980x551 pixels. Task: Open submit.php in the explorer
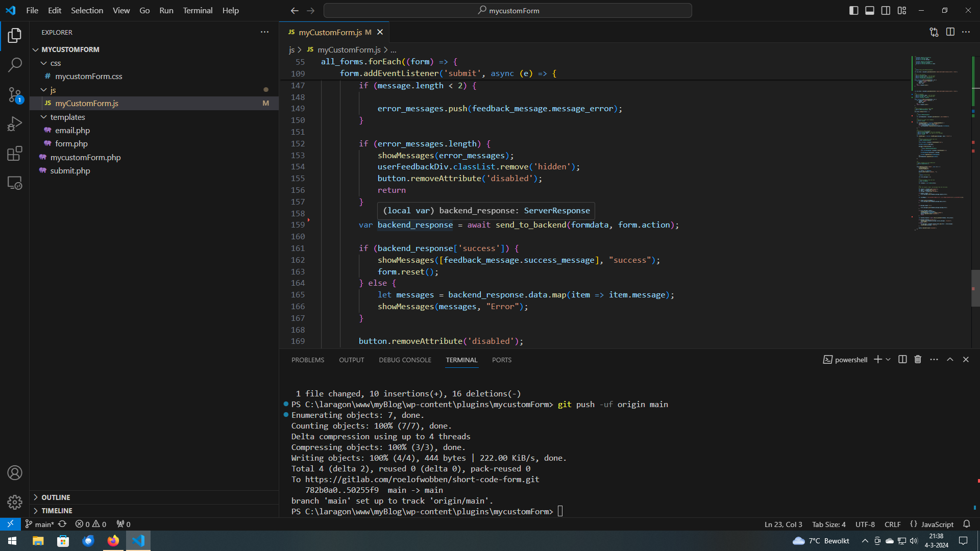click(70, 171)
